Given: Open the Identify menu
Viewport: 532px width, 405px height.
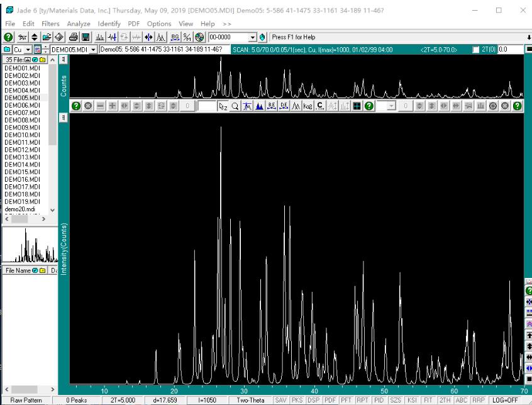Looking at the screenshot, I should click(109, 23).
